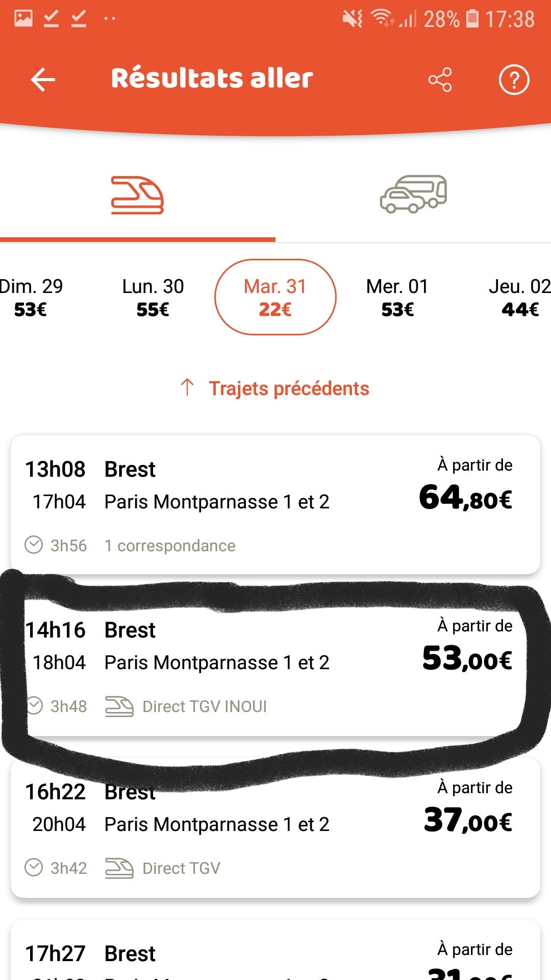
Task: Select the train results tab icon
Action: point(137,195)
